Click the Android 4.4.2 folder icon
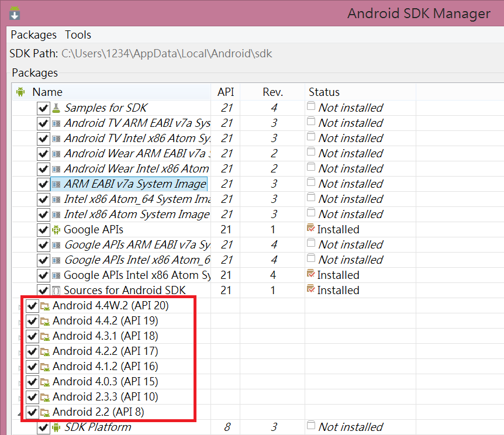Screen dimensions: 504x435 pos(45,322)
